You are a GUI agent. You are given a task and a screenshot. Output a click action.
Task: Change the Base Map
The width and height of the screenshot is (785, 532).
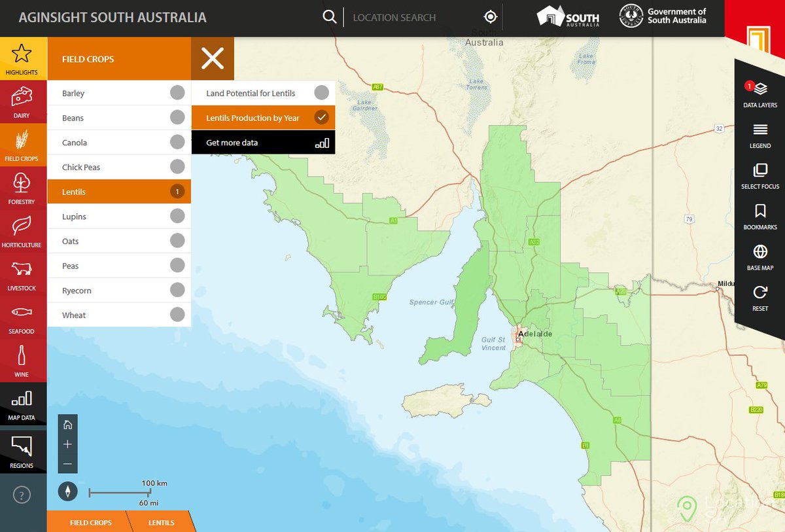click(760, 258)
